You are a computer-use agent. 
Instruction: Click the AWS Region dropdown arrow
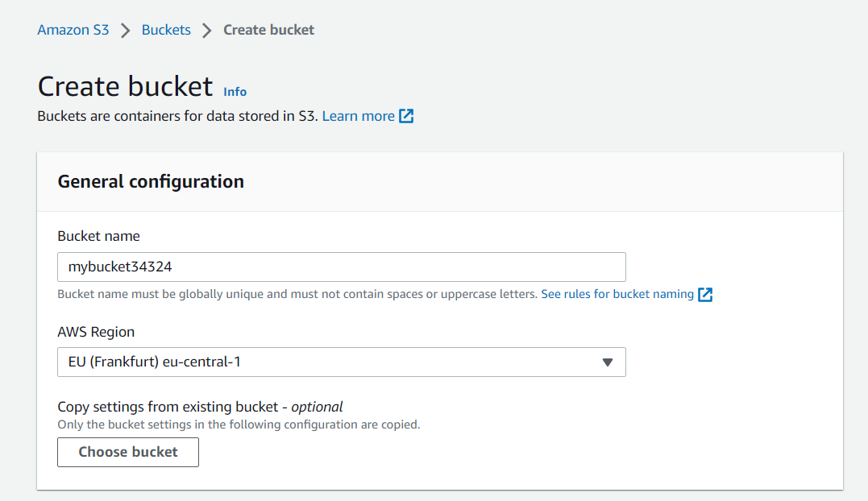pos(607,362)
